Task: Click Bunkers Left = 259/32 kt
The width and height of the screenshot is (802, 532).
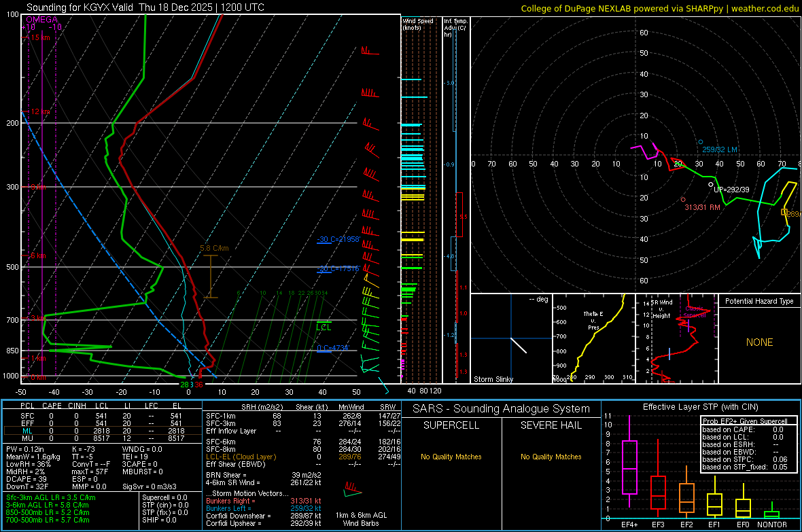Action: coord(264,508)
